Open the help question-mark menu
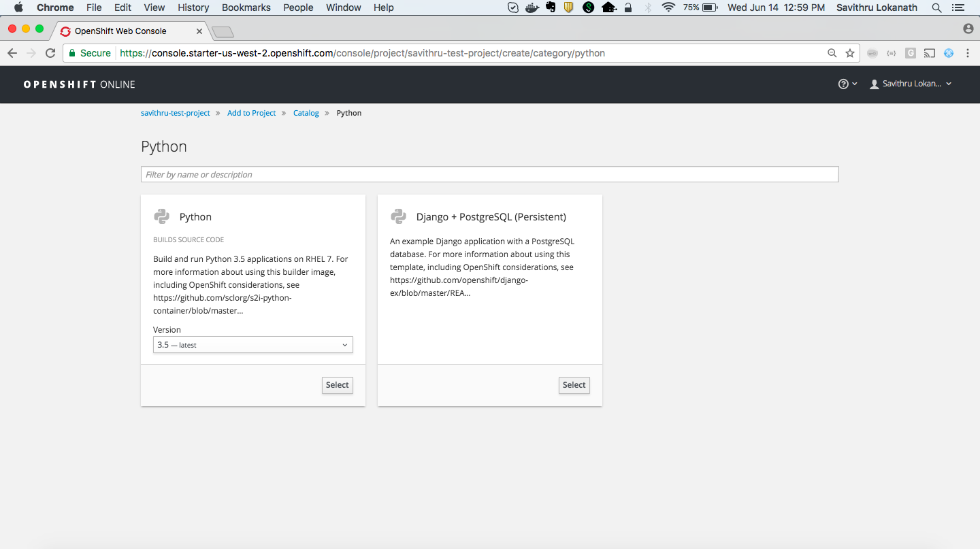 pos(847,84)
